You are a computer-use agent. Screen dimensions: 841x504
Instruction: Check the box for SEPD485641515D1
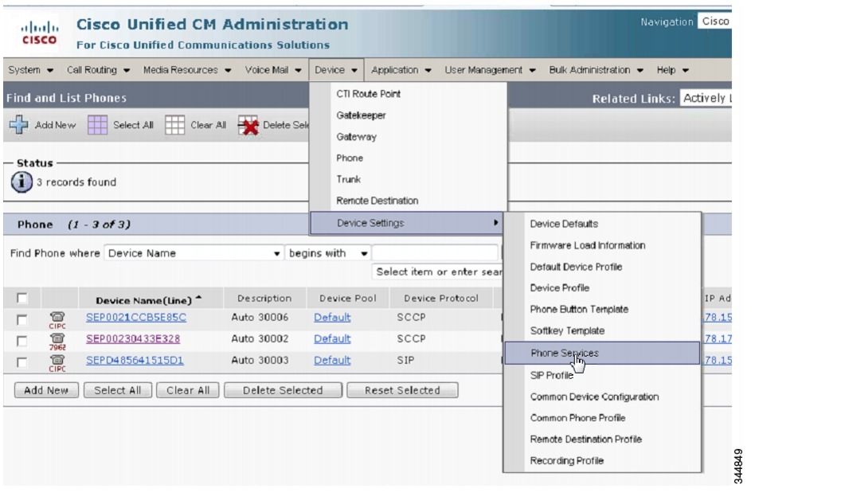click(22, 362)
